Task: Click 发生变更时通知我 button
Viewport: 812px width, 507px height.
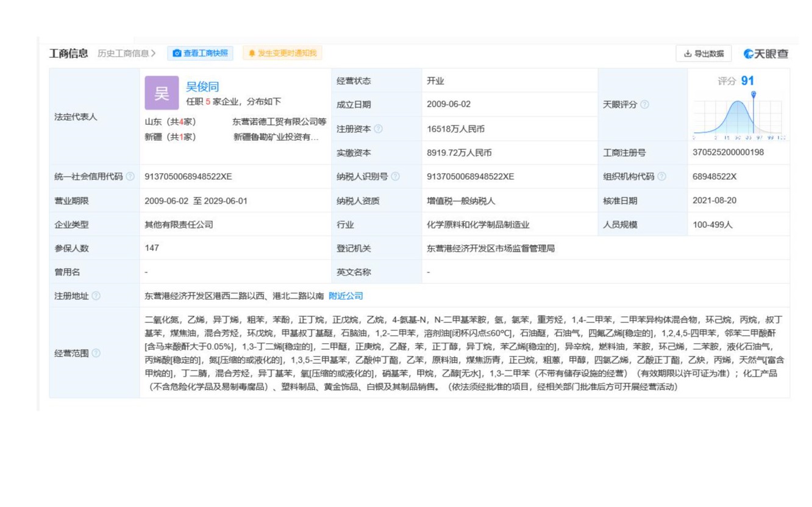Action: point(282,54)
